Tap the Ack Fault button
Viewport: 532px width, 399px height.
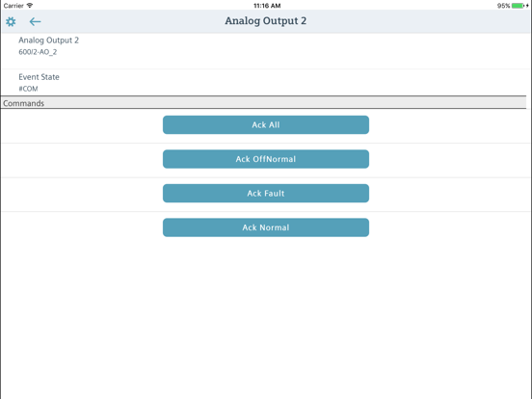pos(266,194)
